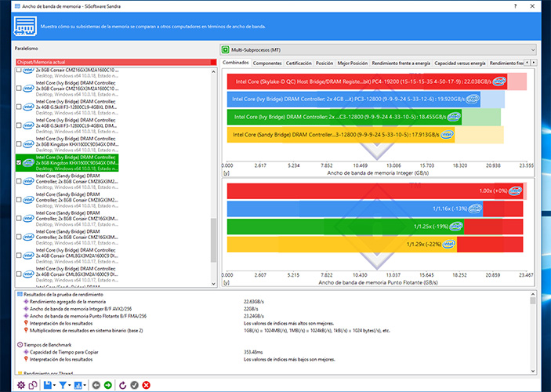Screen dimensions: 551x392
Task: Click Intel logo beside 1.00x (+0%)
Action: (x=515, y=191)
